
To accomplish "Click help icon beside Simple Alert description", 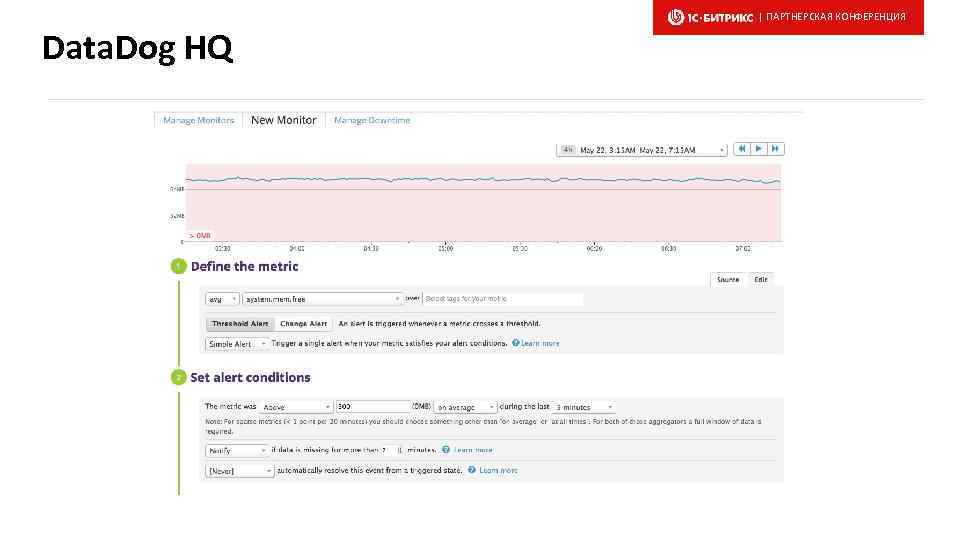I will tap(516, 343).
